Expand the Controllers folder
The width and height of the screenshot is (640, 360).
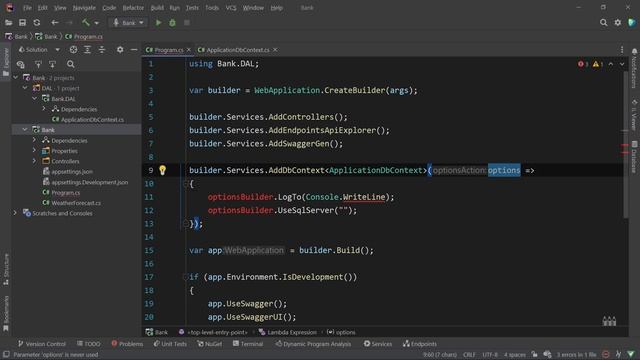[34, 161]
